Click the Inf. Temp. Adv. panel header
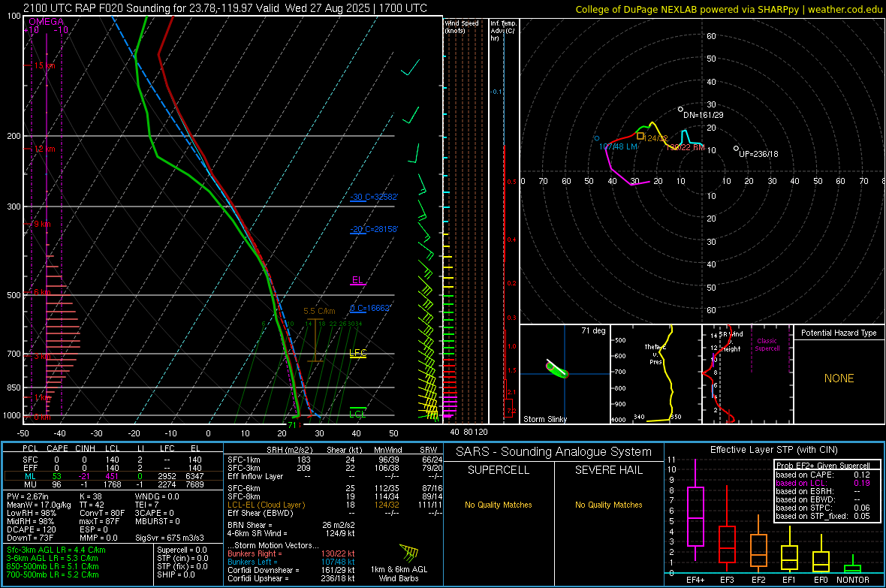Viewport: 886px width, 588px height. click(504, 31)
